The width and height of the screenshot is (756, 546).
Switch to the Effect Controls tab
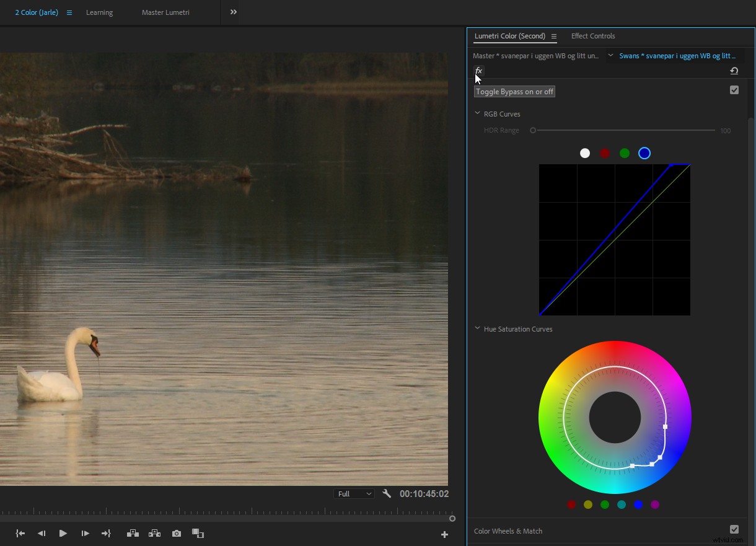(592, 36)
